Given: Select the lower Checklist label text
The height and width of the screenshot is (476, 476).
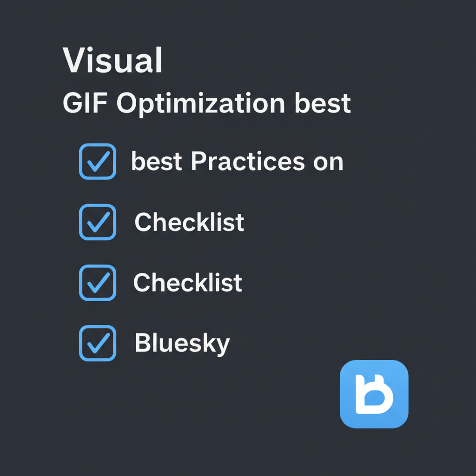Looking at the screenshot, I should (x=188, y=282).
